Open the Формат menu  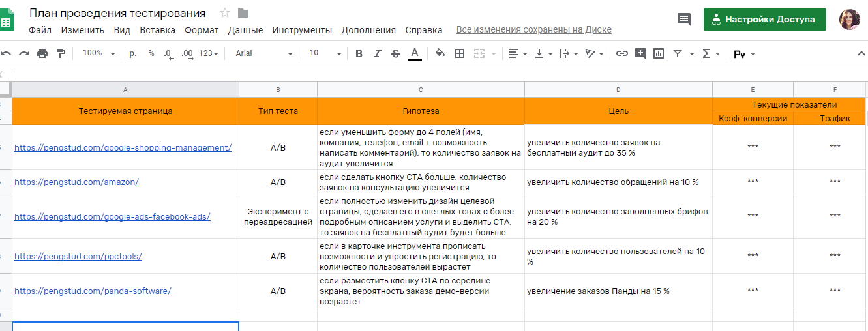click(x=202, y=30)
